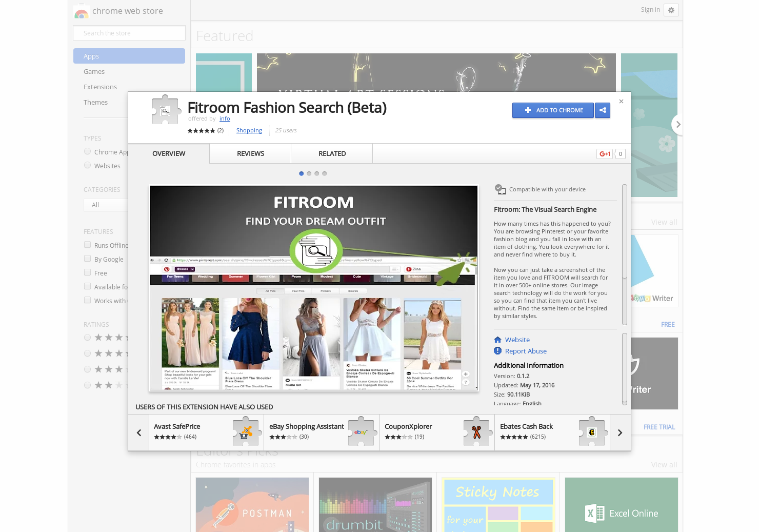Image resolution: width=759 pixels, height=532 pixels.
Task: Select the Avast SafePrice puzzle-piece icon
Action: pos(246,432)
